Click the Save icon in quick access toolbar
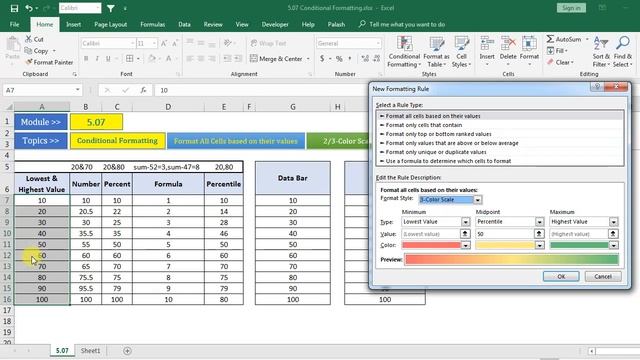This screenshot has height=360, width=640. [x=14, y=8]
